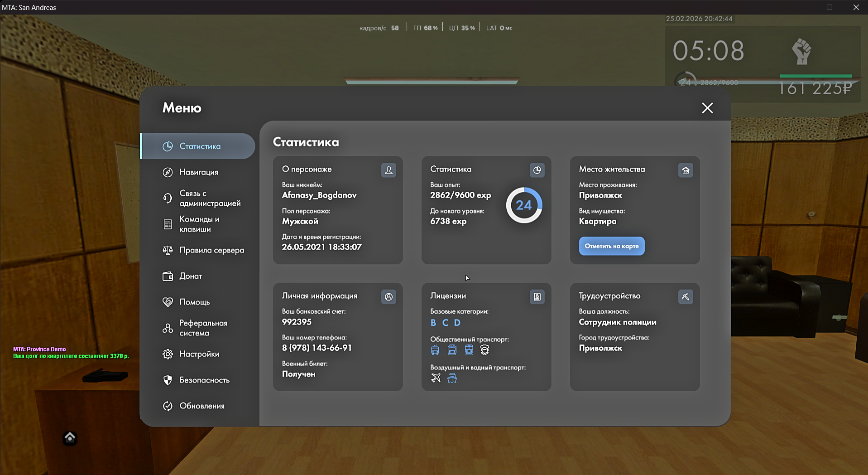
Task: Click the house icon in Место жительства card
Action: click(x=686, y=170)
